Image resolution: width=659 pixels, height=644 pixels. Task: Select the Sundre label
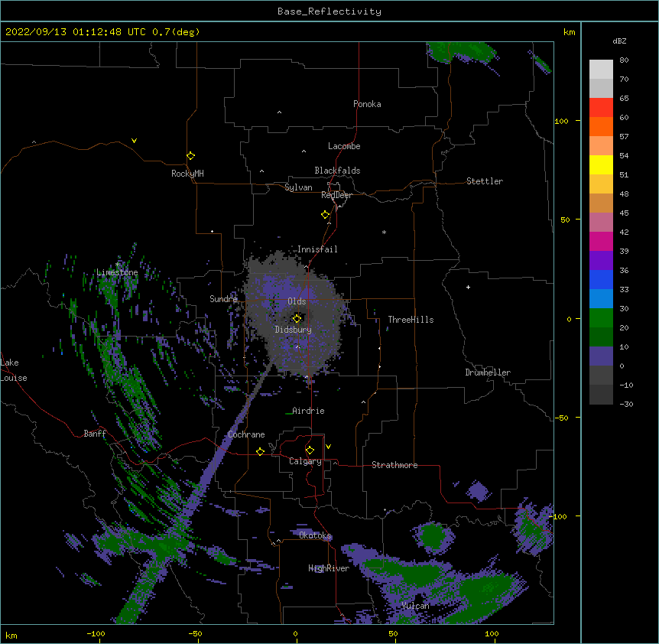(x=223, y=298)
